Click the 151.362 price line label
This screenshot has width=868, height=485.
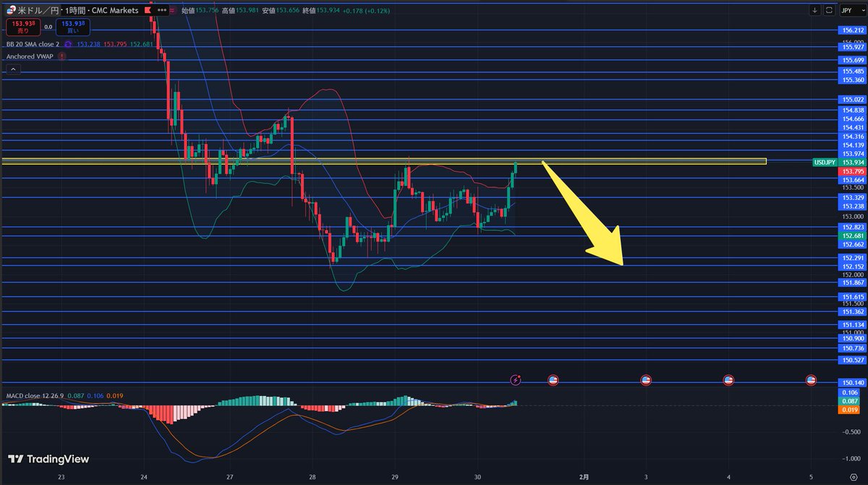pyautogui.click(x=851, y=311)
